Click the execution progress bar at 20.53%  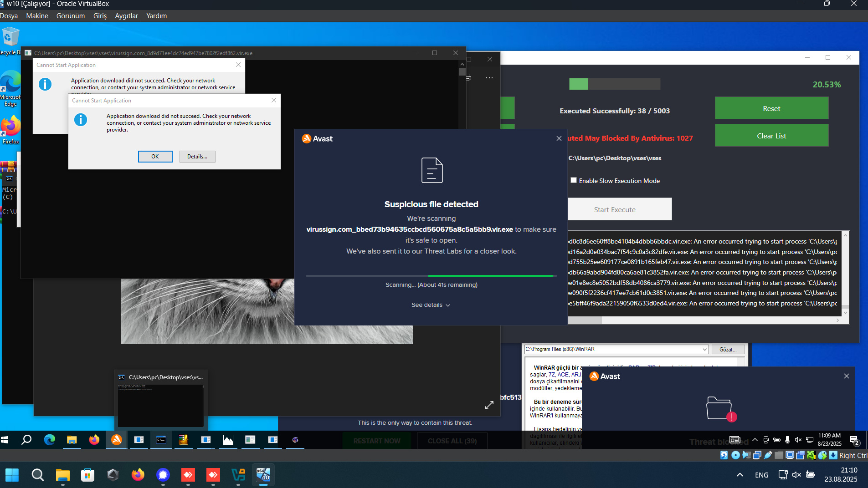(x=614, y=84)
